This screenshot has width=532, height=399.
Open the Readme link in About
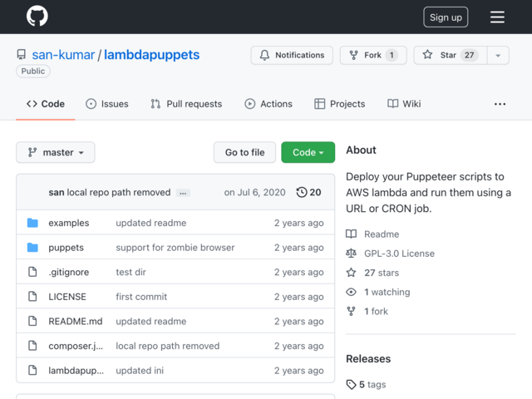pyautogui.click(x=382, y=234)
